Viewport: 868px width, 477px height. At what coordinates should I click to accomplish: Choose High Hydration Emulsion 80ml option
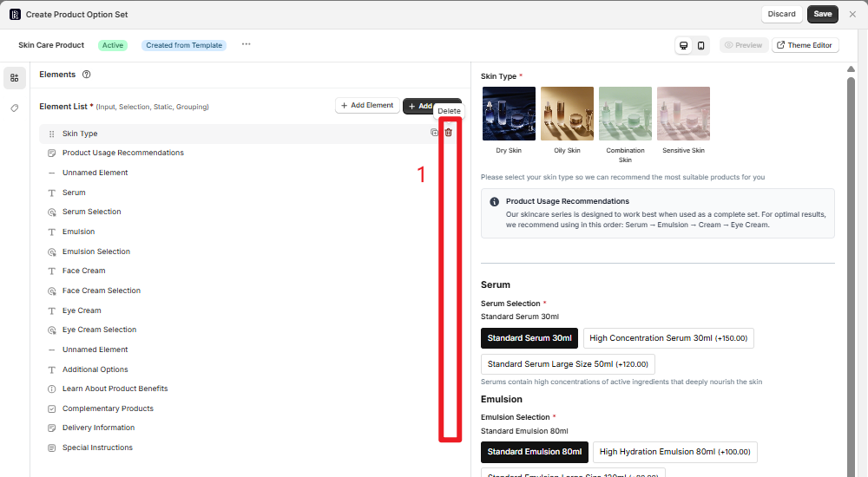(675, 452)
